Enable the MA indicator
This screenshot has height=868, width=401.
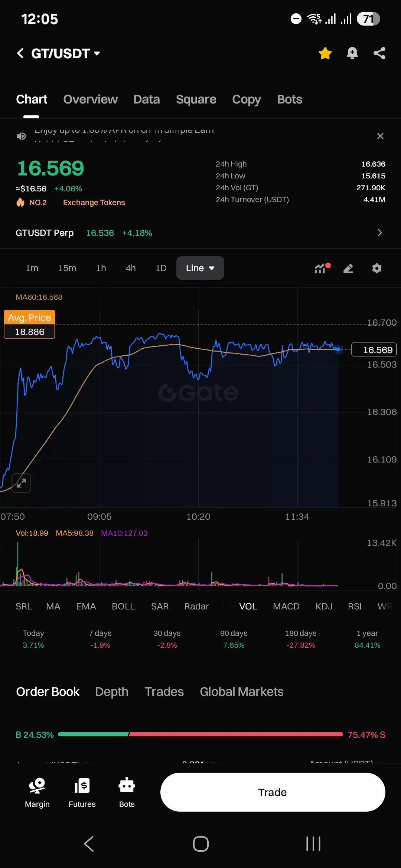tap(53, 606)
